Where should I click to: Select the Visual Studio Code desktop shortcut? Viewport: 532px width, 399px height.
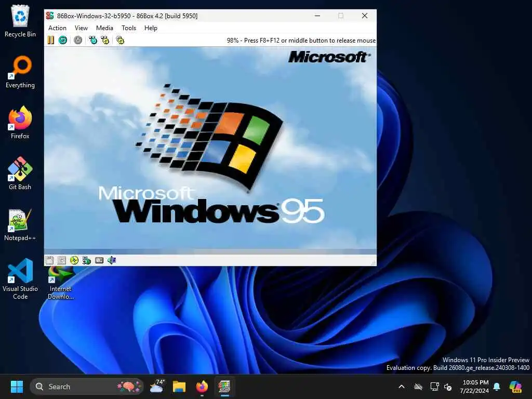click(x=20, y=279)
